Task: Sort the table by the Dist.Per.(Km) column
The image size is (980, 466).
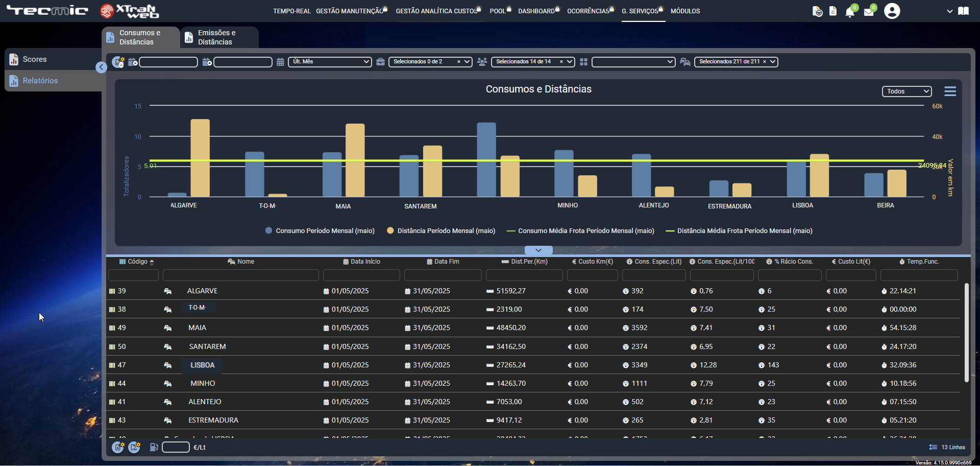Action: (524, 262)
